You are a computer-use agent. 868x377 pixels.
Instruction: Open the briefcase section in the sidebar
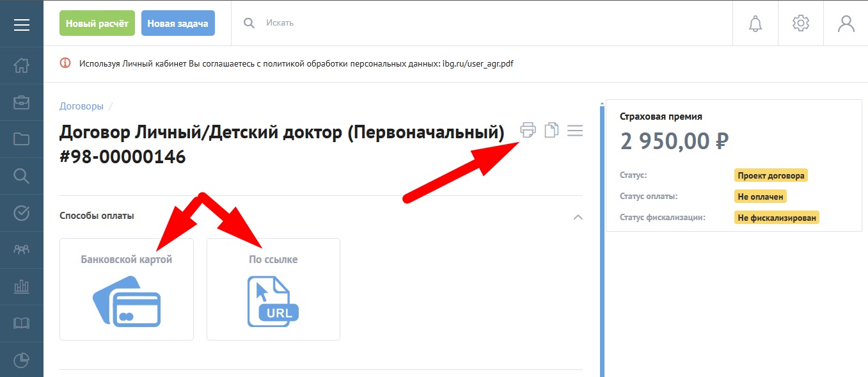point(22,102)
